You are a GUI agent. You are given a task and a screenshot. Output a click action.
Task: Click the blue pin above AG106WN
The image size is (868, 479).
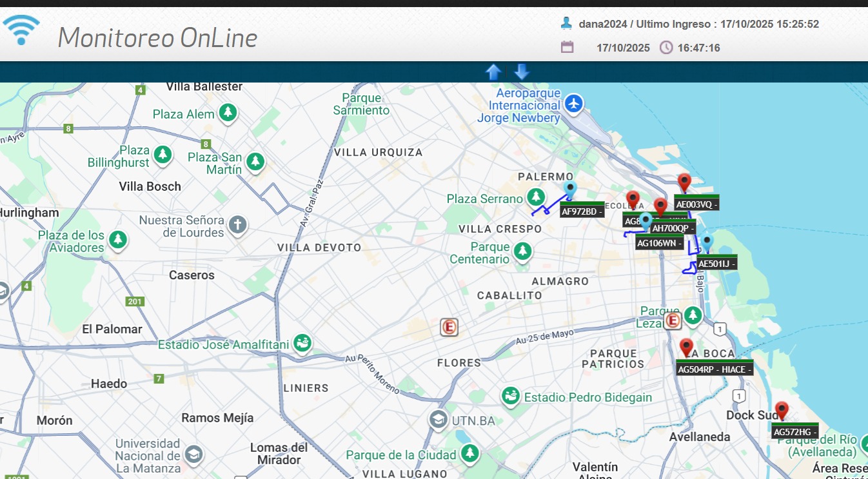pyautogui.click(x=646, y=220)
